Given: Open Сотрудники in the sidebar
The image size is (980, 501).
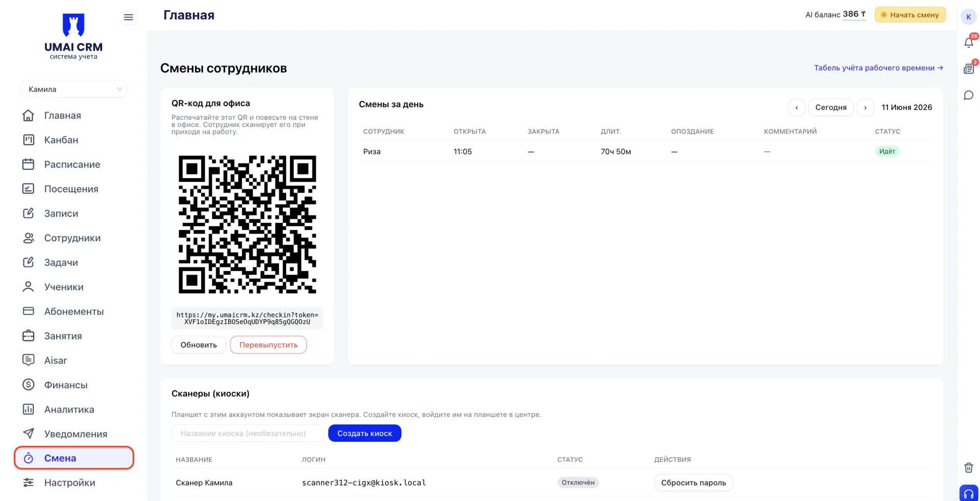Looking at the screenshot, I should click(73, 238).
